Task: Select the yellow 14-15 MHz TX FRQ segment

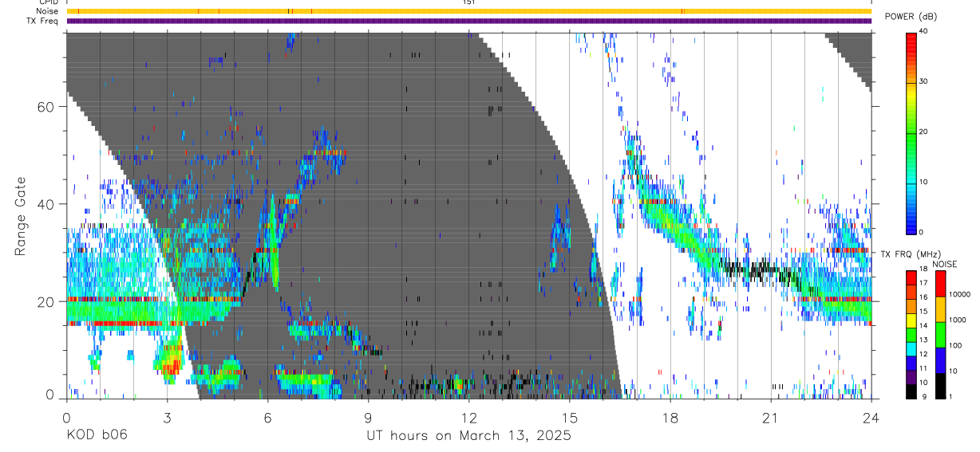Action: (x=911, y=320)
